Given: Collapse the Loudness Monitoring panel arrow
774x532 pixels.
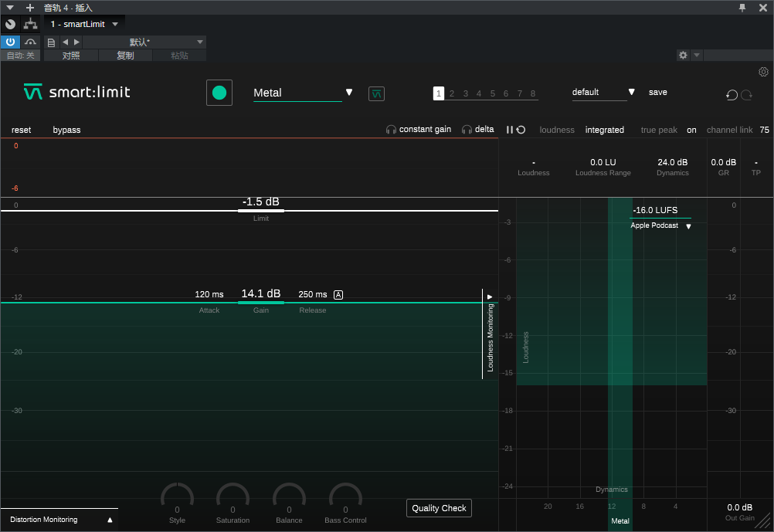Looking at the screenshot, I should point(490,297).
